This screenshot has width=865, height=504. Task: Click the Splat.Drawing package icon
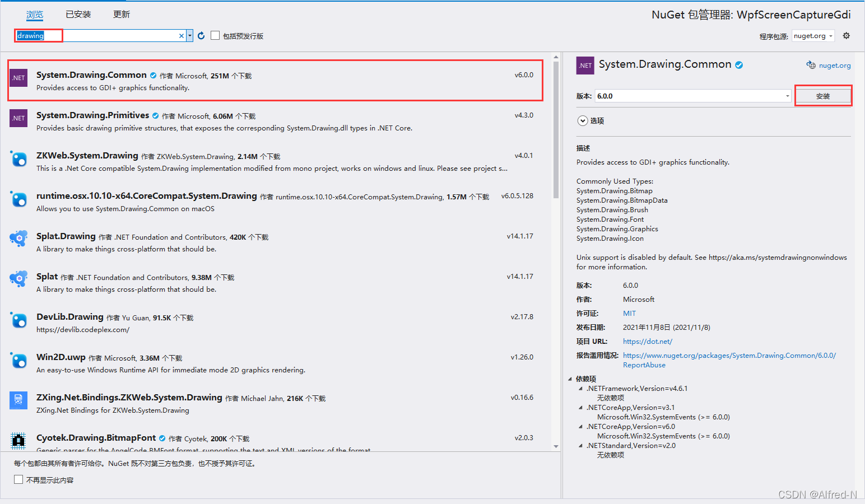(x=18, y=239)
